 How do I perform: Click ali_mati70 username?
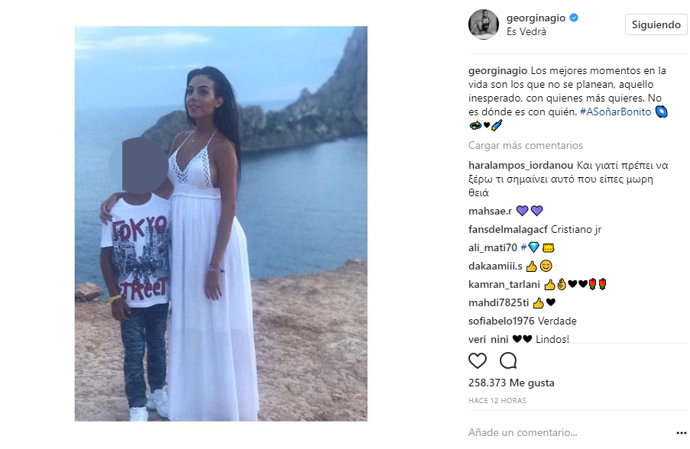pyautogui.click(x=492, y=248)
